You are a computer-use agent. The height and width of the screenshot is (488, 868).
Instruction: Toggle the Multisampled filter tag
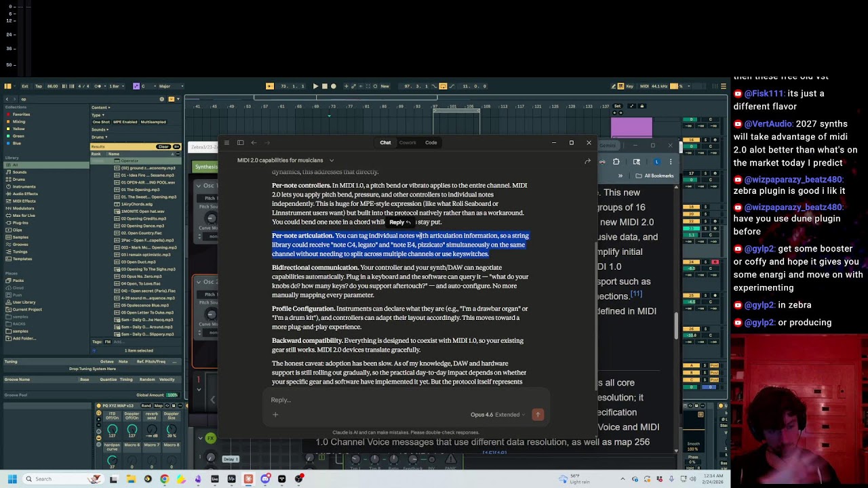(x=153, y=122)
